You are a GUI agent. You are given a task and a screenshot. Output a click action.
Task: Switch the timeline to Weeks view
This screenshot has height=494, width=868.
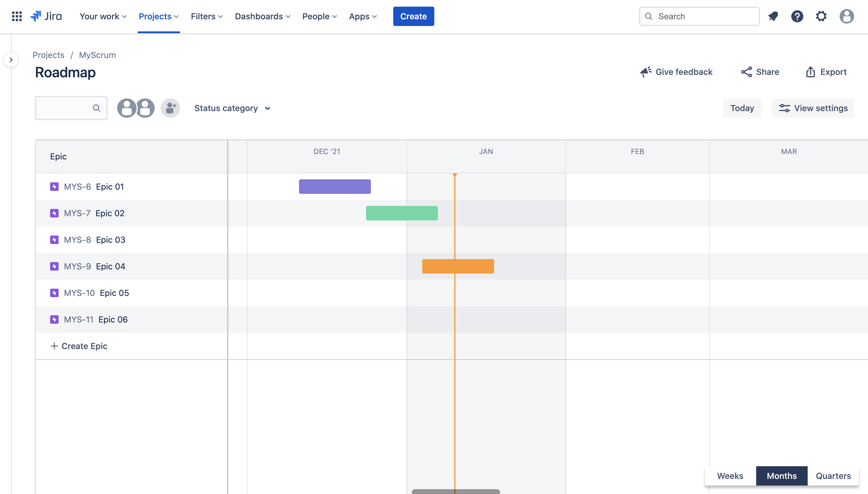[x=730, y=476]
